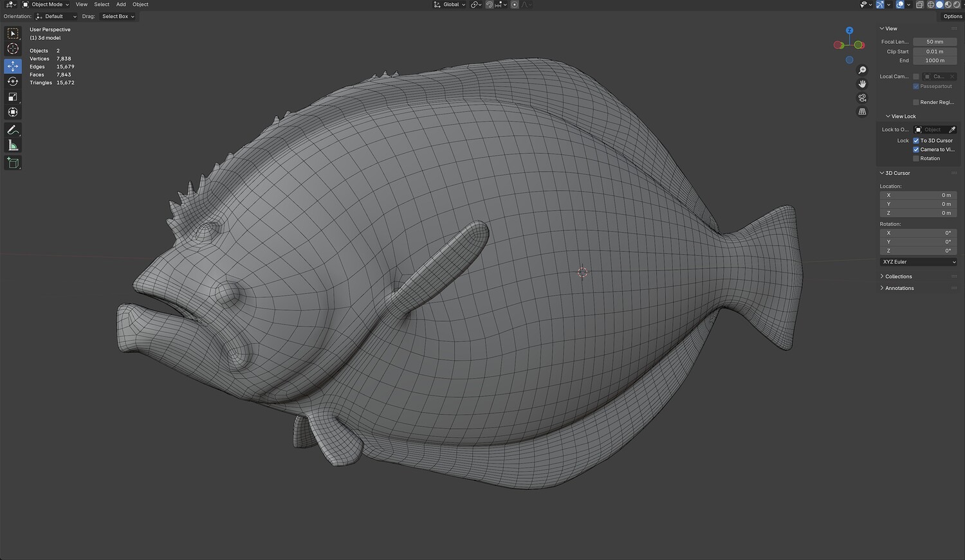Image resolution: width=965 pixels, height=560 pixels.
Task: Click the Clip Start 0.01 m field
Action: click(x=935, y=51)
